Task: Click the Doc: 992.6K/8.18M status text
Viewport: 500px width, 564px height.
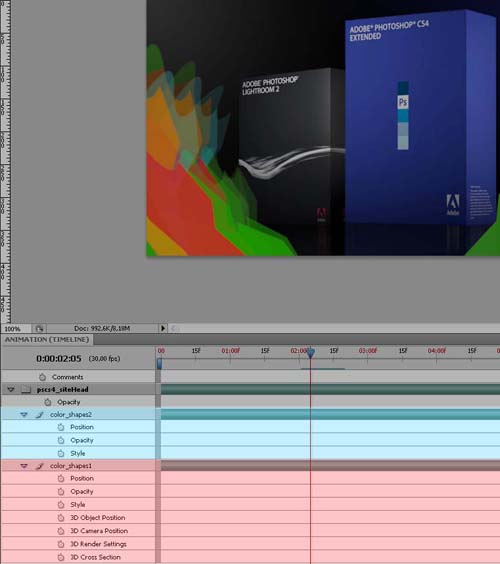Action: [102, 328]
